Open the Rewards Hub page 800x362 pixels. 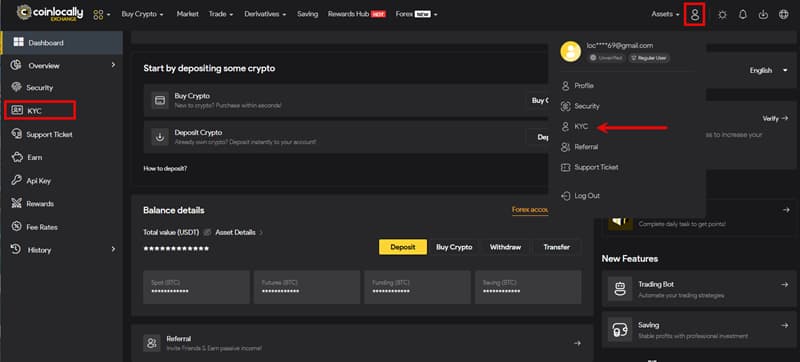point(356,14)
